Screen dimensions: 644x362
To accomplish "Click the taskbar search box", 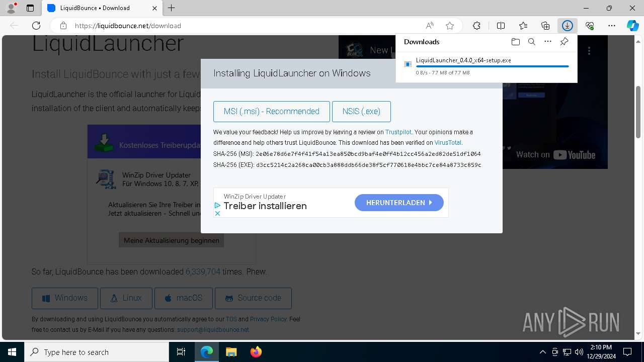I will point(97,352).
